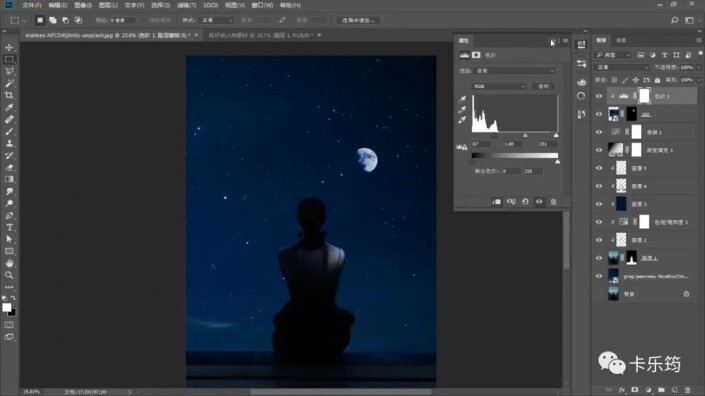Hide the top Levels adjustment layer
The height and width of the screenshot is (396, 705).
coord(599,96)
